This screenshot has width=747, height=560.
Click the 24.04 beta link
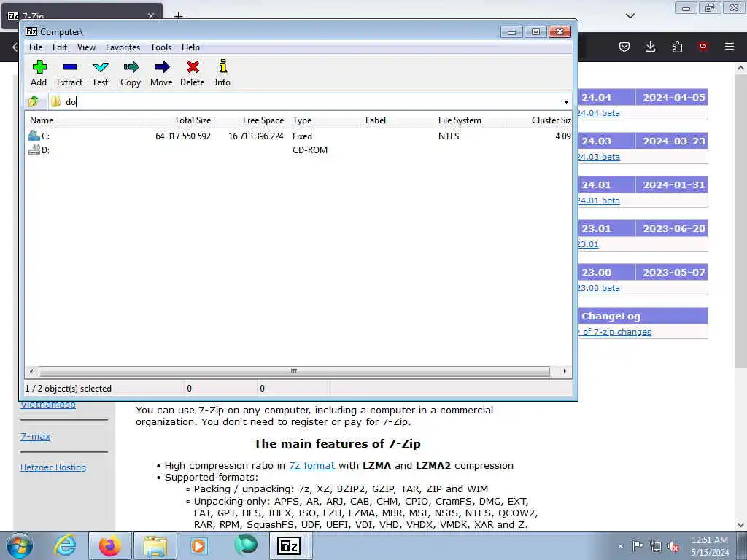[599, 113]
